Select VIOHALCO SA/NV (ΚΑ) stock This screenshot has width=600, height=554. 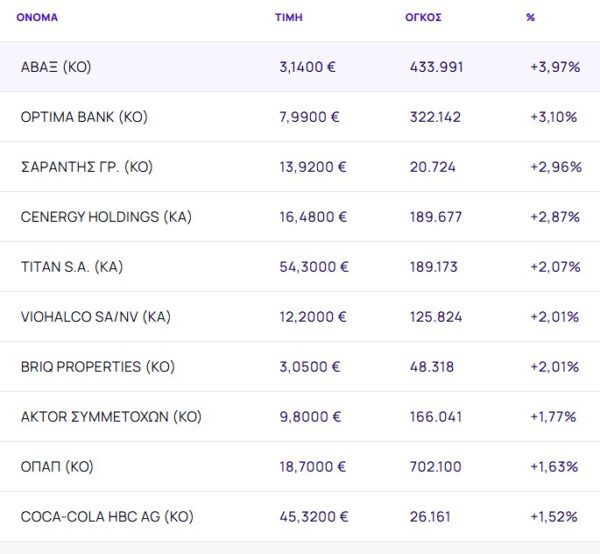96,317
